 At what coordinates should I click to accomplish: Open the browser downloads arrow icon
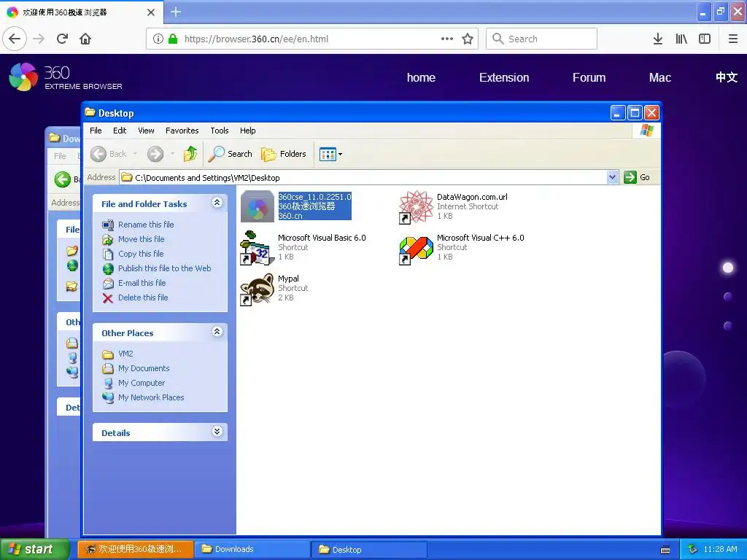(658, 39)
